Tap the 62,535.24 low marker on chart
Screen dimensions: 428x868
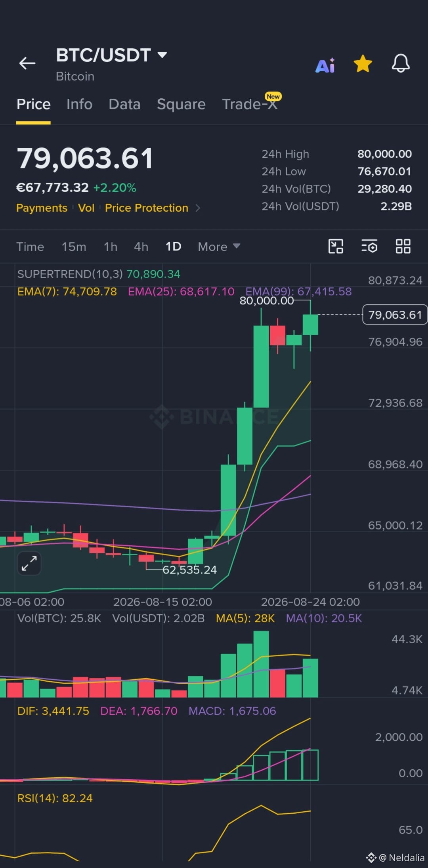[189, 570]
